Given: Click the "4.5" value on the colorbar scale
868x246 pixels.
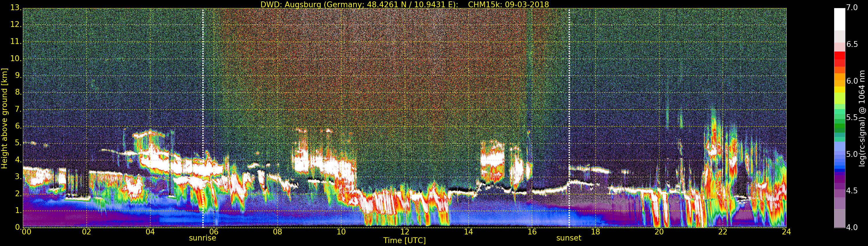Looking at the screenshot, I should point(852,191).
